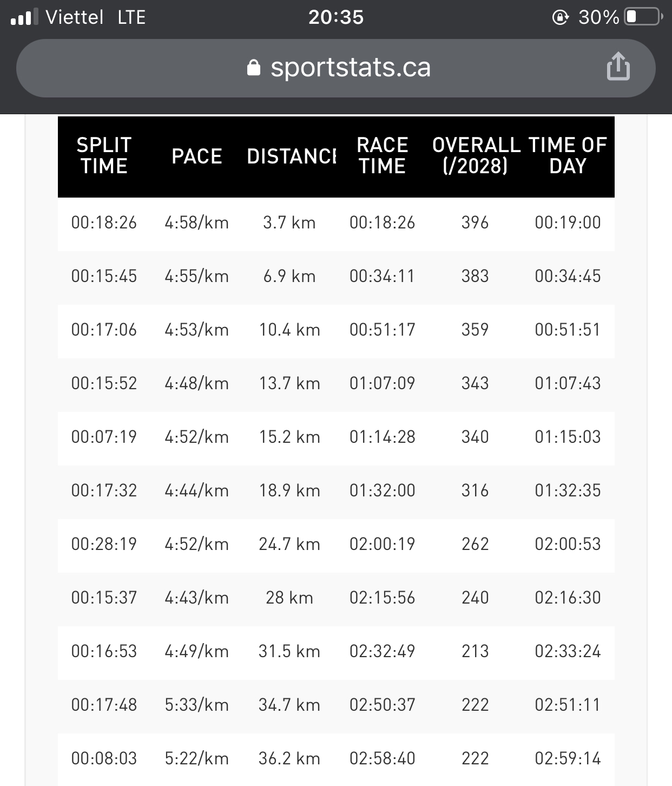Tap the share icon in the address bar
The height and width of the screenshot is (786, 672).
click(x=618, y=67)
